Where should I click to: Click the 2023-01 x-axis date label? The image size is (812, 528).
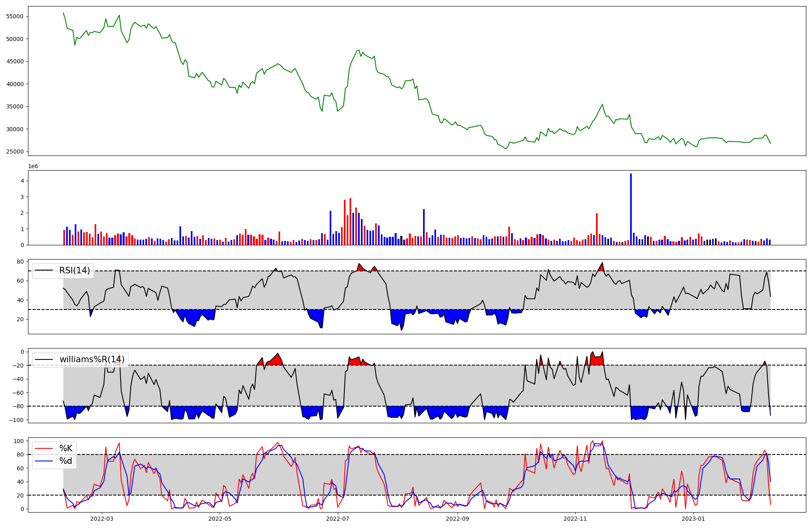coord(693,519)
